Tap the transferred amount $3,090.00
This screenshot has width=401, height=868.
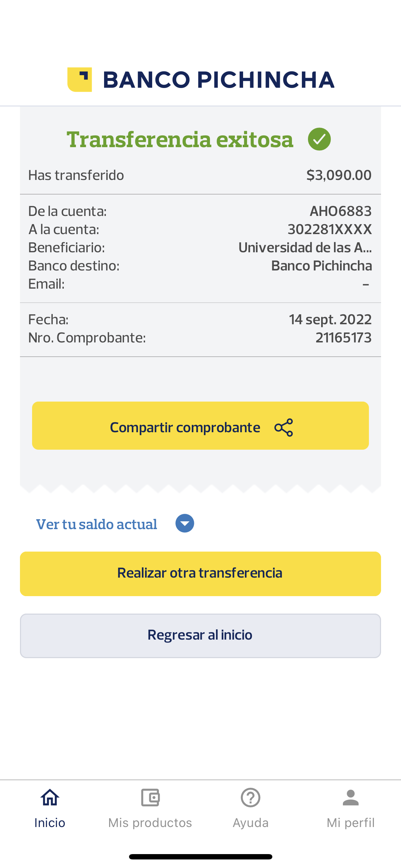(339, 175)
